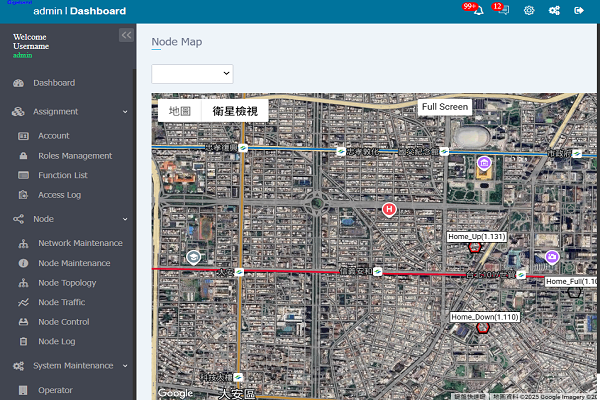Click the Home_Down(1.110) label
This screenshot has width=600, height=400.
pos(485,317)
